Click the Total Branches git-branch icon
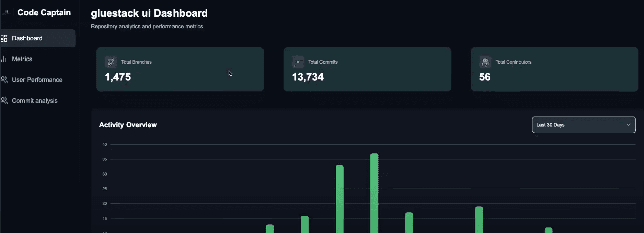This screenshot has width=644, height=233. click(111, 62)
